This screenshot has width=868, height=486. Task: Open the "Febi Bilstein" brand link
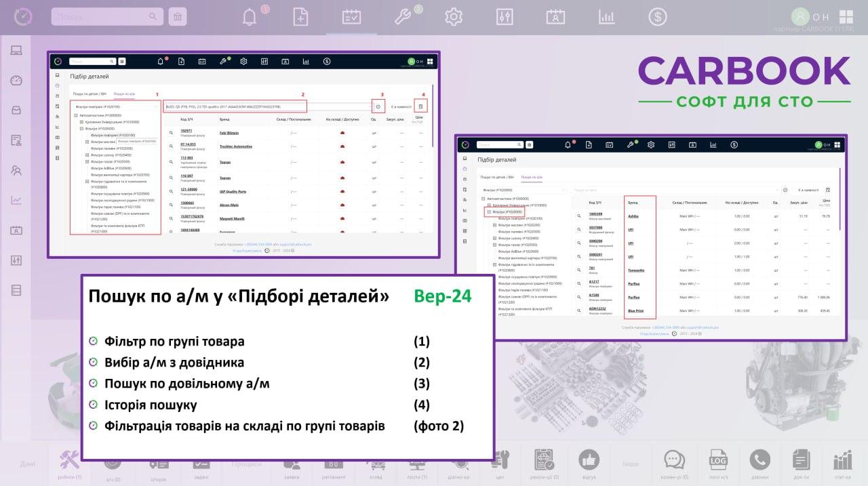pos(229,133)
